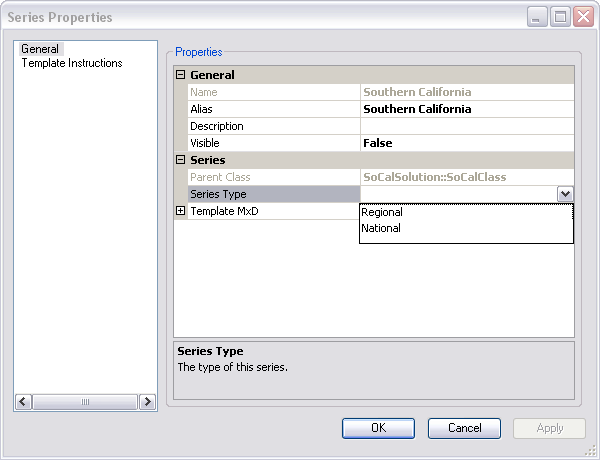Open the Series Type dropdown arrow
The width and height of the screenshot is (600, 460).
pyautogui.click(x=565, y=194)
